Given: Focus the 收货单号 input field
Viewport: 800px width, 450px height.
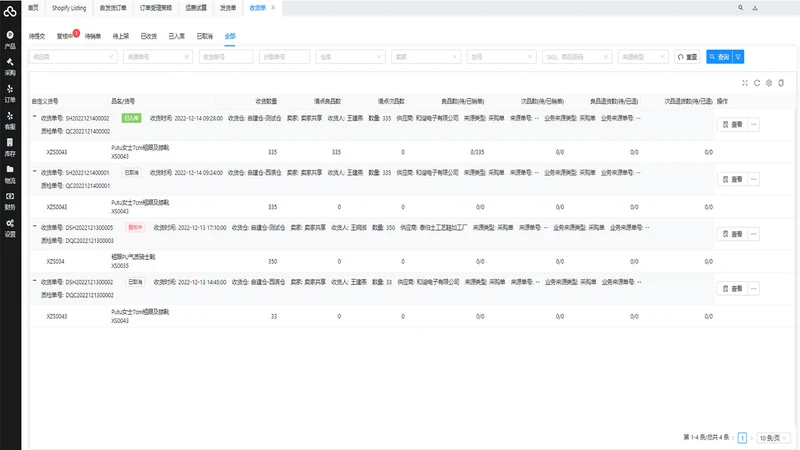Looking at the screenshot, I should pos(226,57).
